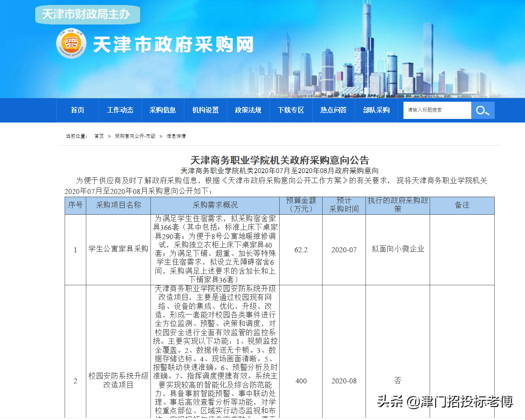Click the magnifying glass search icon
Screen dimensions: 525x420
[483, 110]
